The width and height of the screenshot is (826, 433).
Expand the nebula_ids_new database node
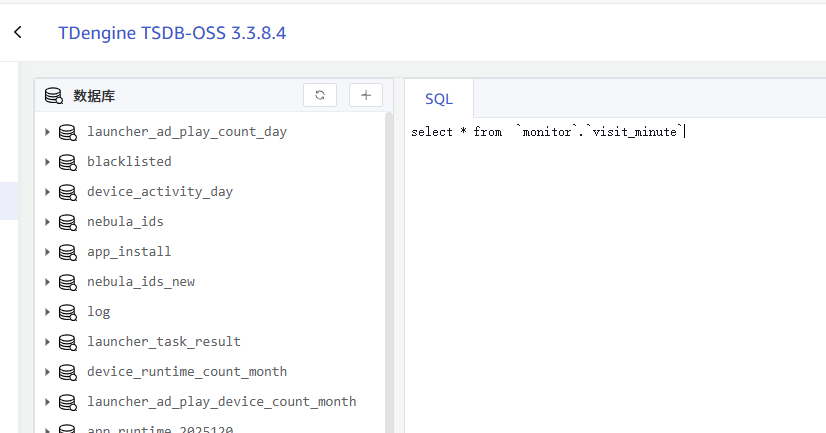[x=47, y=282]
